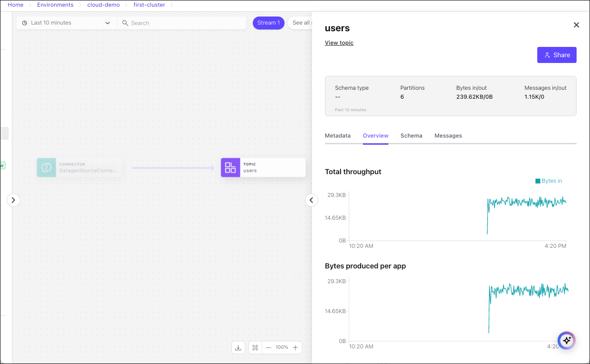Select the Stream 1 pill button
Image resolution: width=590 pixels, height=364 pixels.
[268, 23]
